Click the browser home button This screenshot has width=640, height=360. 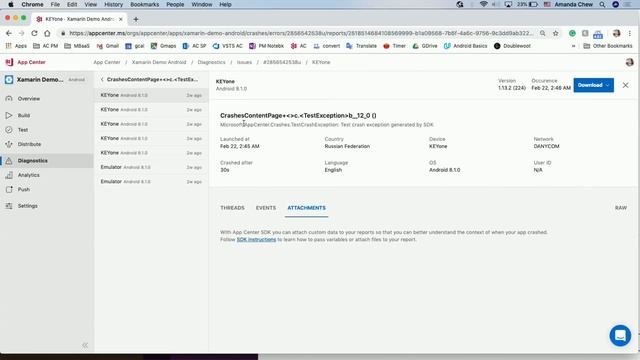(x=47, y=33)
